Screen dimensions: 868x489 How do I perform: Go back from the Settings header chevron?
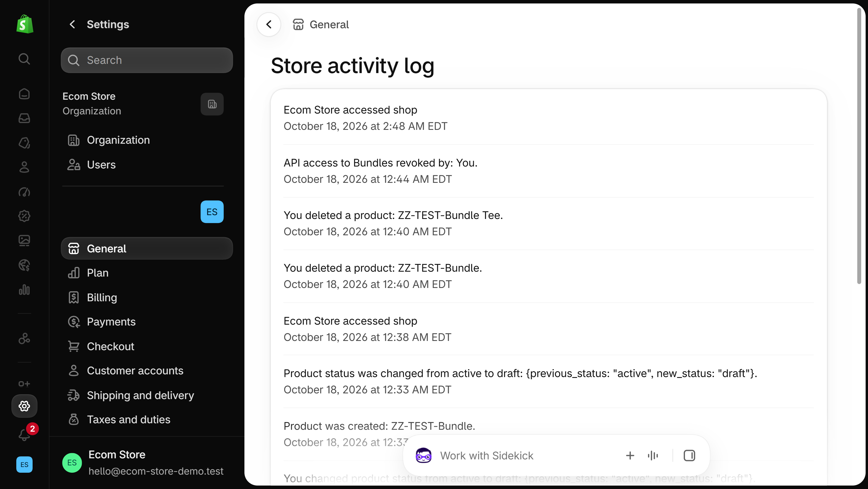72,24
